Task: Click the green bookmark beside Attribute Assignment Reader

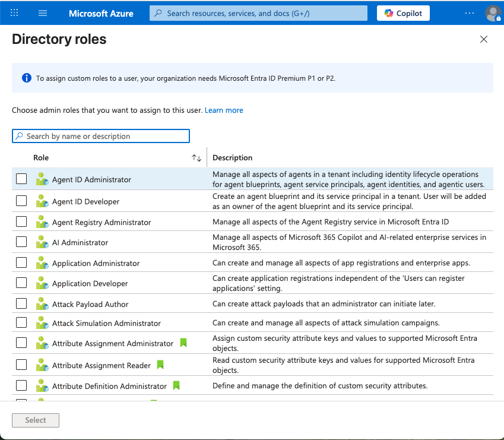Action: coord(160,365)
